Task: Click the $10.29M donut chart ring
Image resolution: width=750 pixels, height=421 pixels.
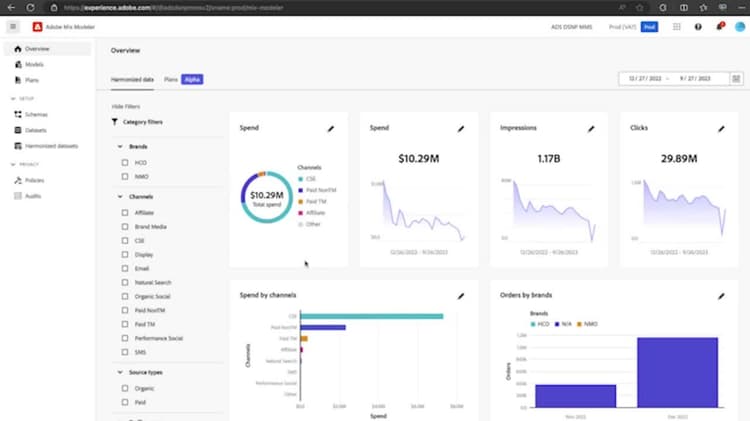Action: tap(266, 197)
